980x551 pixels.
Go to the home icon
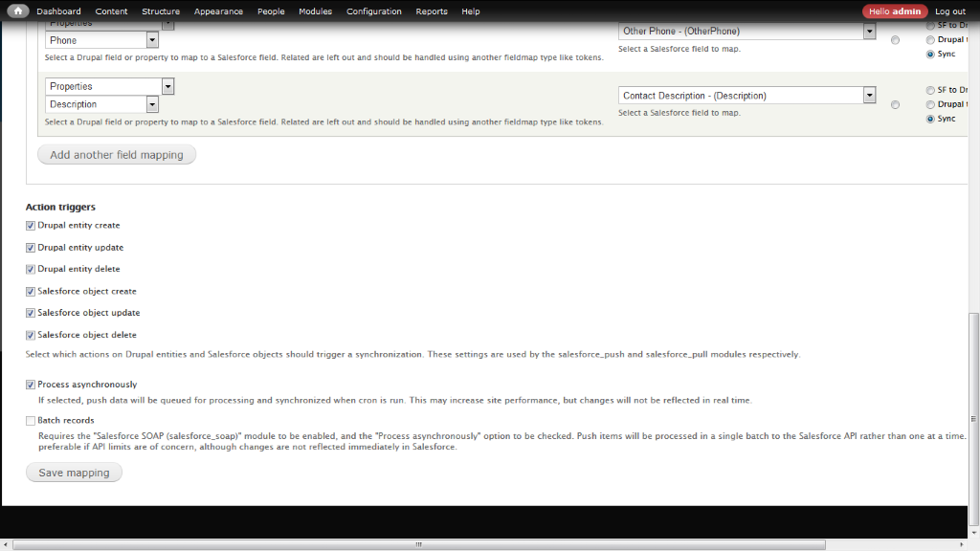[x=18, y=11]
